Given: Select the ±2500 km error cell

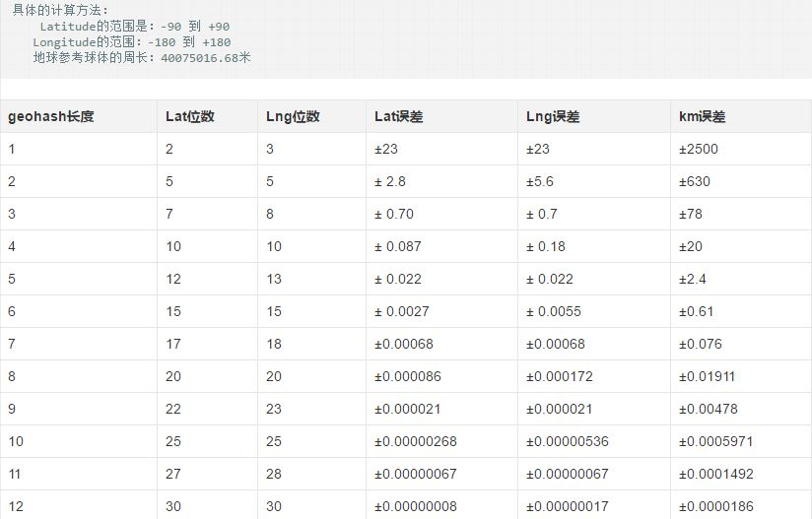Looking at the screenshot, I should [x=699, y=149].
